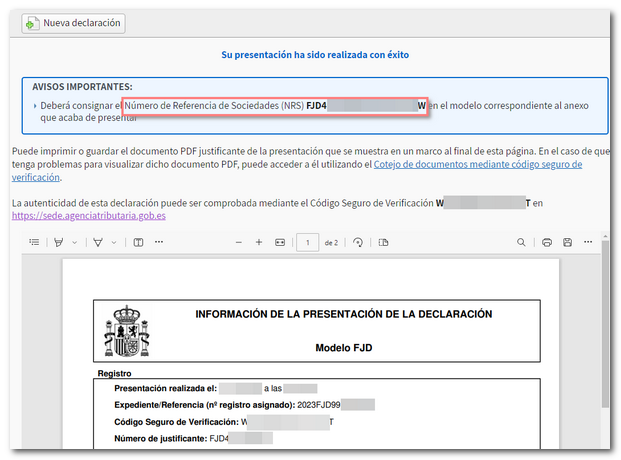This screenshot has height=460, width=621.
Task: Click the "AVISOS IMPORTANTES:" heading
Action: (x=82, y=87)
